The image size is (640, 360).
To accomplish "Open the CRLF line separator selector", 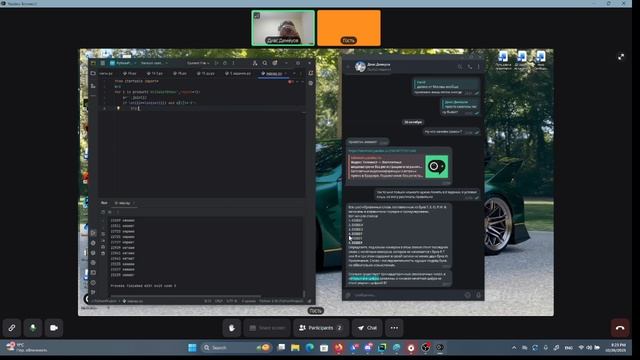I will click(219, 301).
